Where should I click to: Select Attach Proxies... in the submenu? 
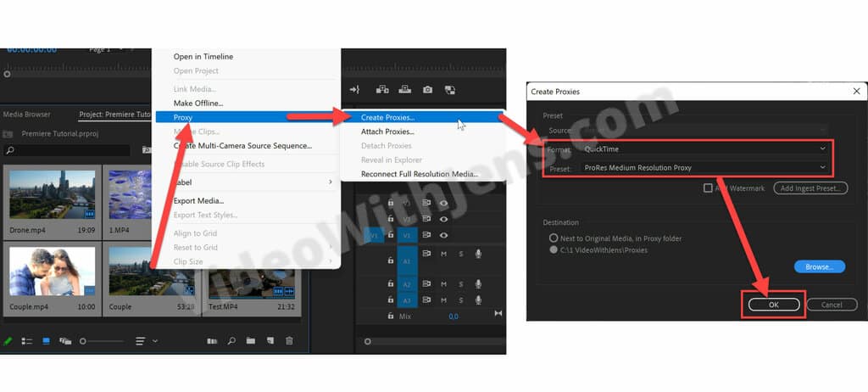tap(387, 132)
